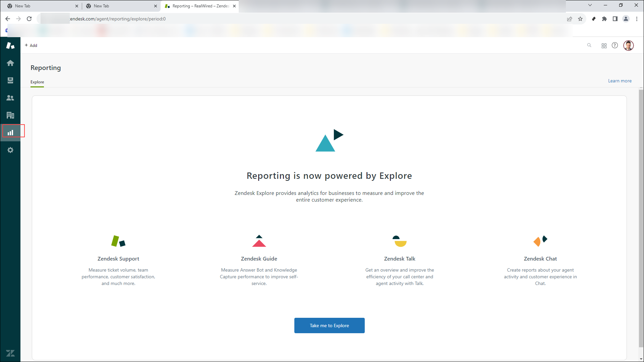The width and height of the screenshot is (644, 362).
Task: Open the Admin gear icon in sidebar
Action: tap(10, 150)
